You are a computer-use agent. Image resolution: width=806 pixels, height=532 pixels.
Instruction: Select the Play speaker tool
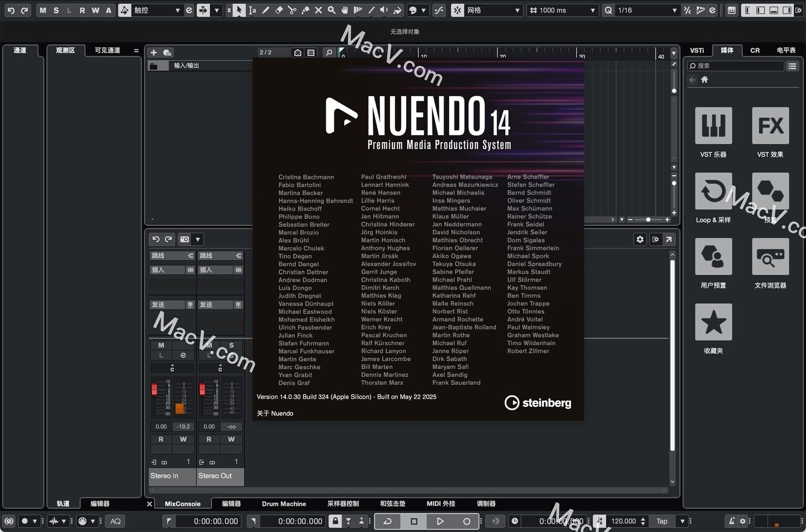point(384,10)
